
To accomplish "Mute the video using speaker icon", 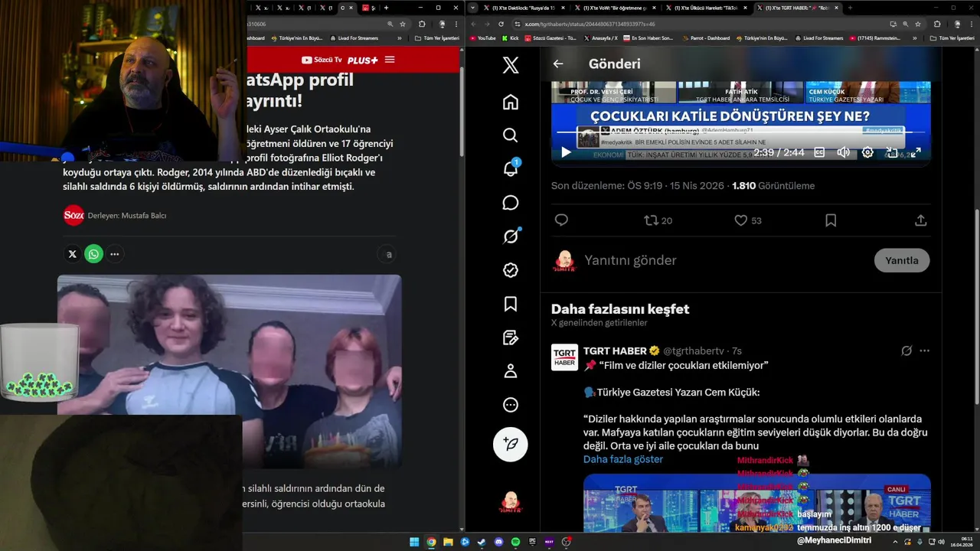I will 843,152.
